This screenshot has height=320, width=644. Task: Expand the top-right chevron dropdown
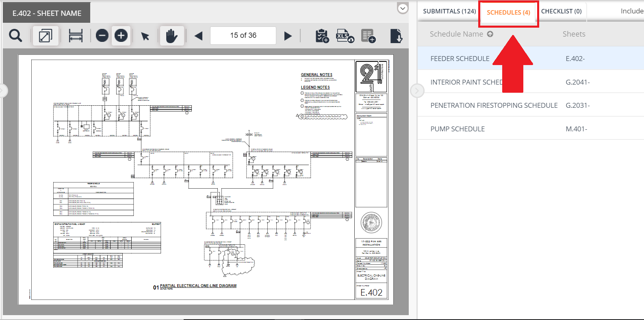(403, 8)
